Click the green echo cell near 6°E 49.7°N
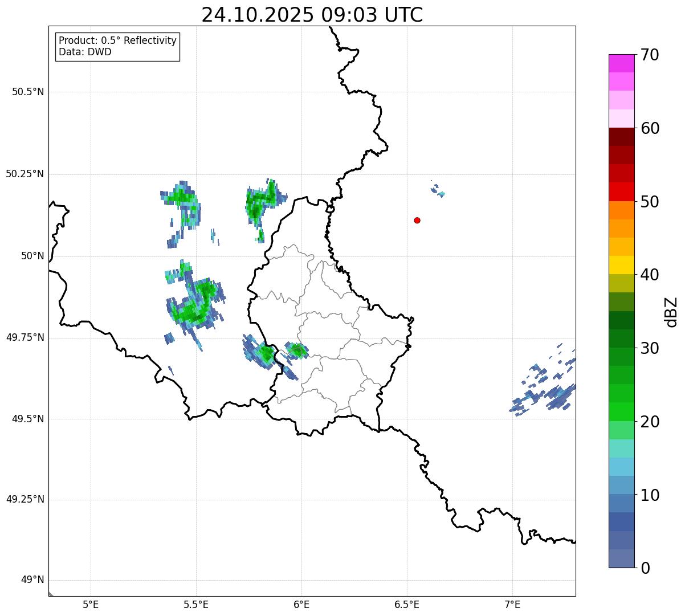This screenshot has height=616, width=685. tap(296, 350)
